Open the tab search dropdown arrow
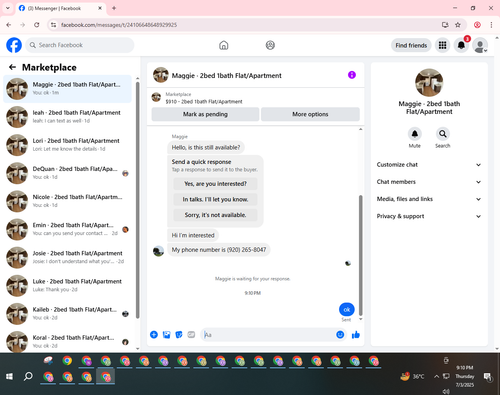The image size is (500, 395). (x=8, y=8)
